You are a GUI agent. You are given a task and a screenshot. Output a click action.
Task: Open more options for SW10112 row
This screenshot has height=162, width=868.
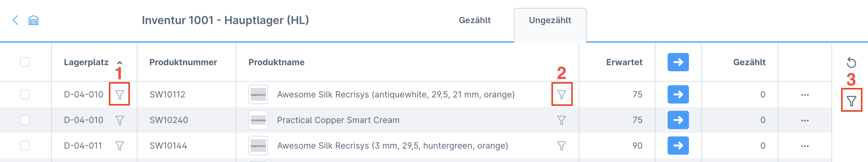(x=805, y=95)
